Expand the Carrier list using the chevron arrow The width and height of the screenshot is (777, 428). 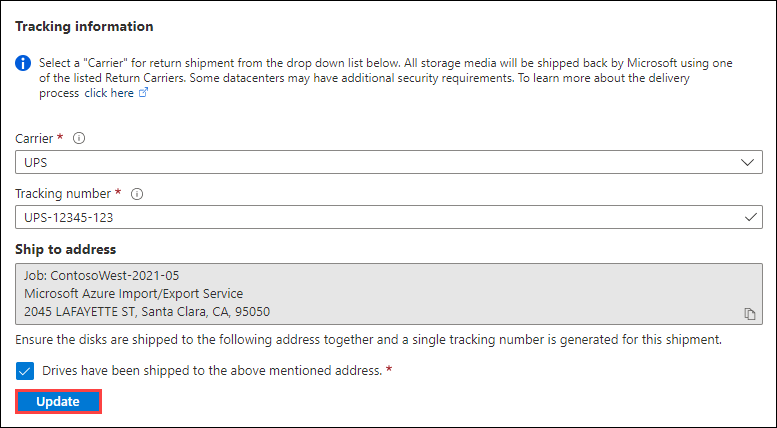[x=747, y=162]
